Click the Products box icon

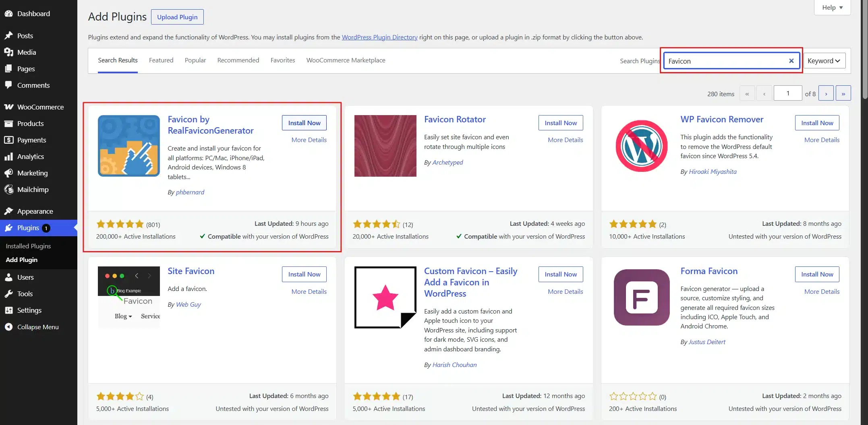click(x=8, y=124)
